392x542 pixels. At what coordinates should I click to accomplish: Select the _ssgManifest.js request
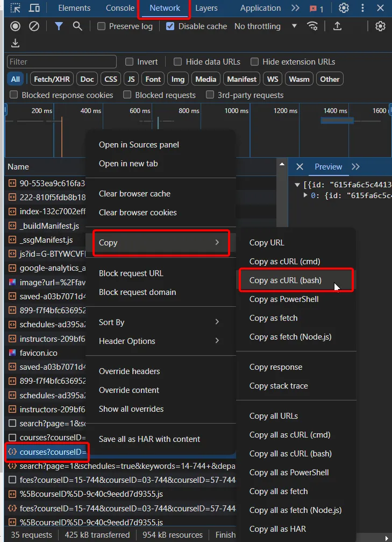pos(46,240)
